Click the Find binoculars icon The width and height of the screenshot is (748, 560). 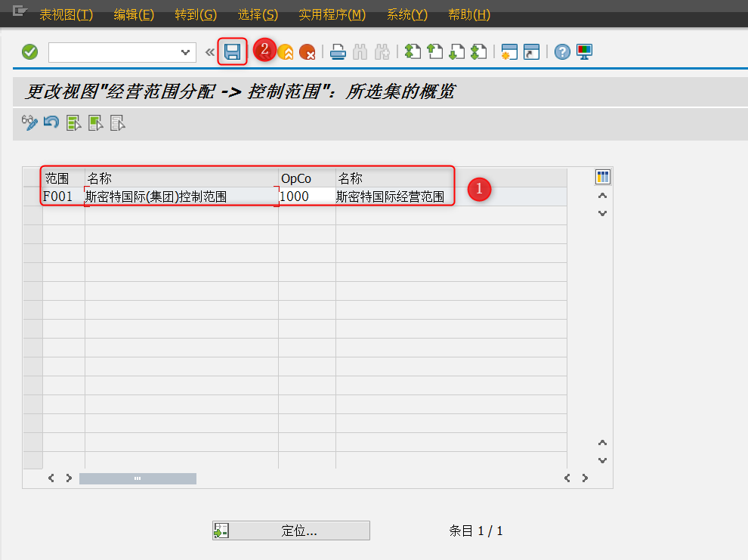tap(359, 51)
